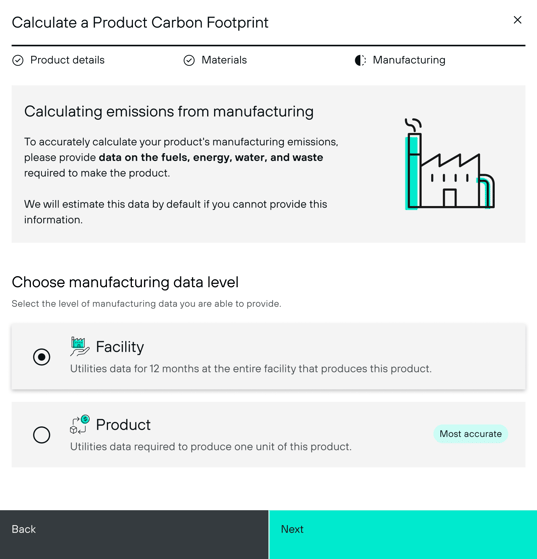537x559 pixels.
Task: Click the Facility utilities data description
Action: coord(251,369)
